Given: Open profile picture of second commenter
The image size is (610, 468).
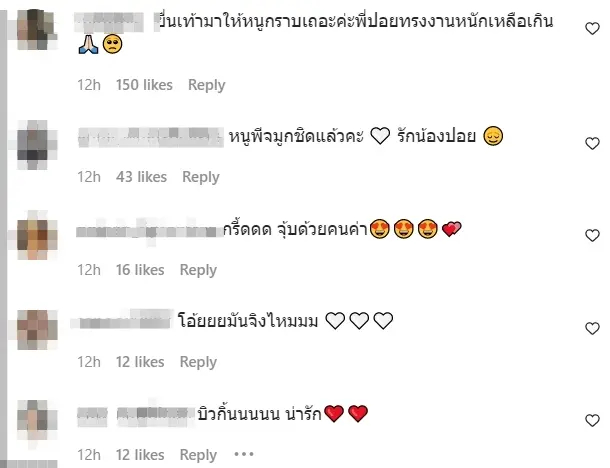Looking at the screenshot, I should pyautogui.click(x=37, y=145).
